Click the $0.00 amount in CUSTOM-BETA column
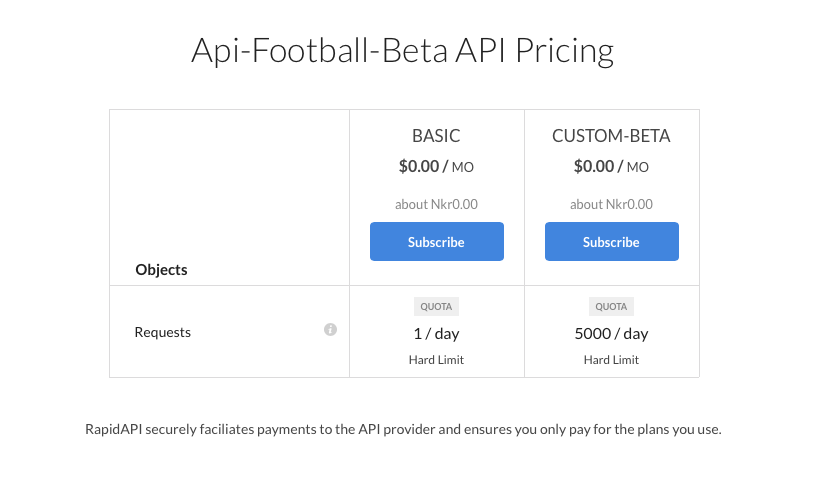Viewport: 818px width, 483px height. pos(594,166)
